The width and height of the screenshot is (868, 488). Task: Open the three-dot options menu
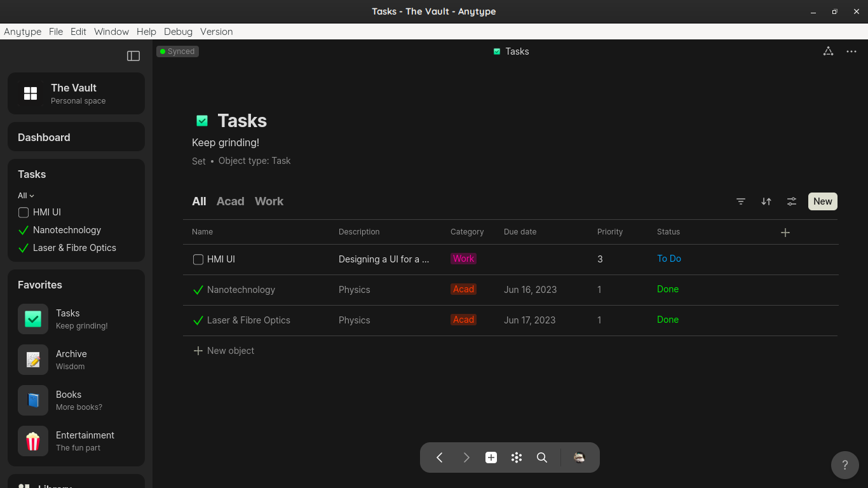click(851, 51)
